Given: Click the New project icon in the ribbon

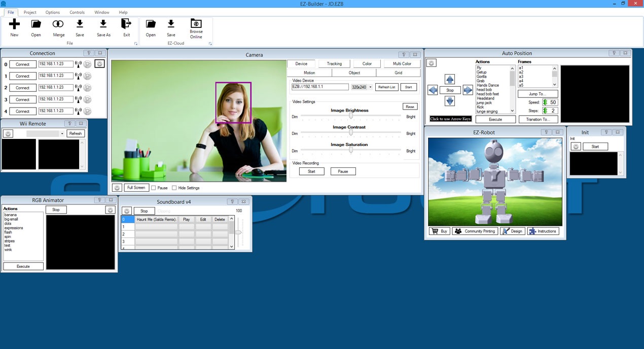Looking at the screenshot, I should [x=14, y=24].
